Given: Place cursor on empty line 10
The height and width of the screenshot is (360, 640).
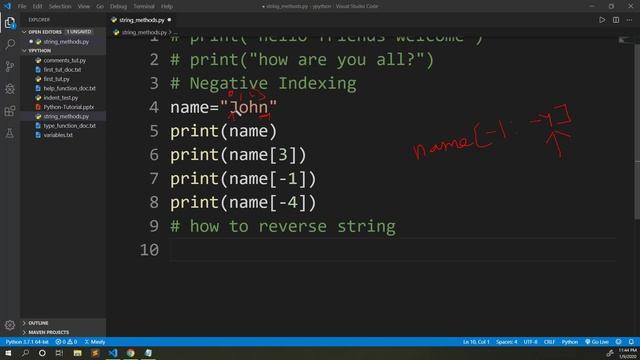Looking at the screenshot, I should pyautogui.click(x=392, y=250).
